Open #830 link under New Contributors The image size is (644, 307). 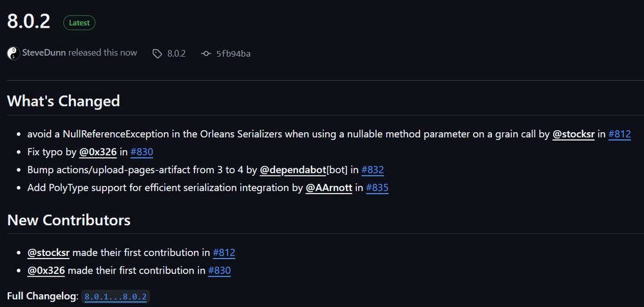[219, 270]
